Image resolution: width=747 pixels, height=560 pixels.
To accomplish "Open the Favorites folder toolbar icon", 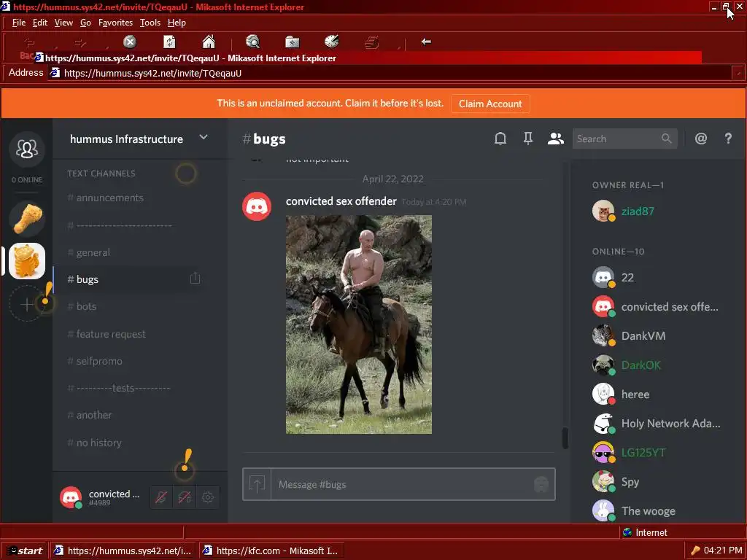I will [292, 42].
